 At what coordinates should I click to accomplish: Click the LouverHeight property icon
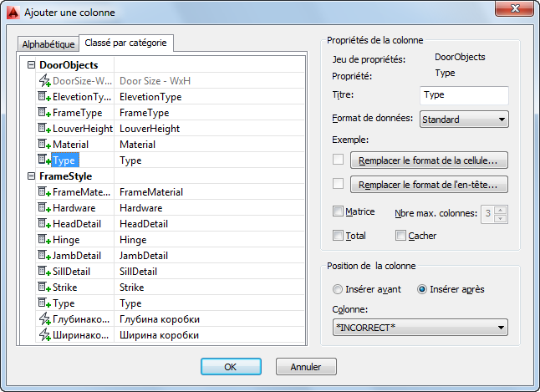[44, 129]
